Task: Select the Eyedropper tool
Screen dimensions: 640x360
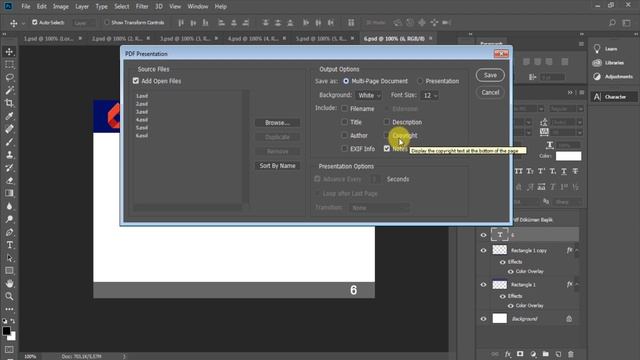Action: [x=9, y=116]
